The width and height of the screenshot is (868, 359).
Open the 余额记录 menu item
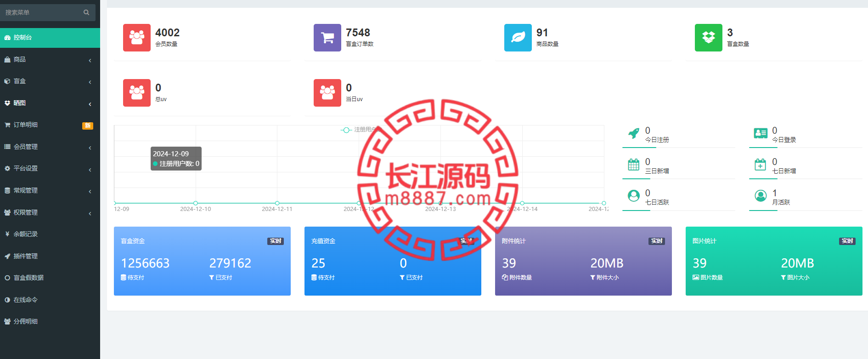[50, 234]
